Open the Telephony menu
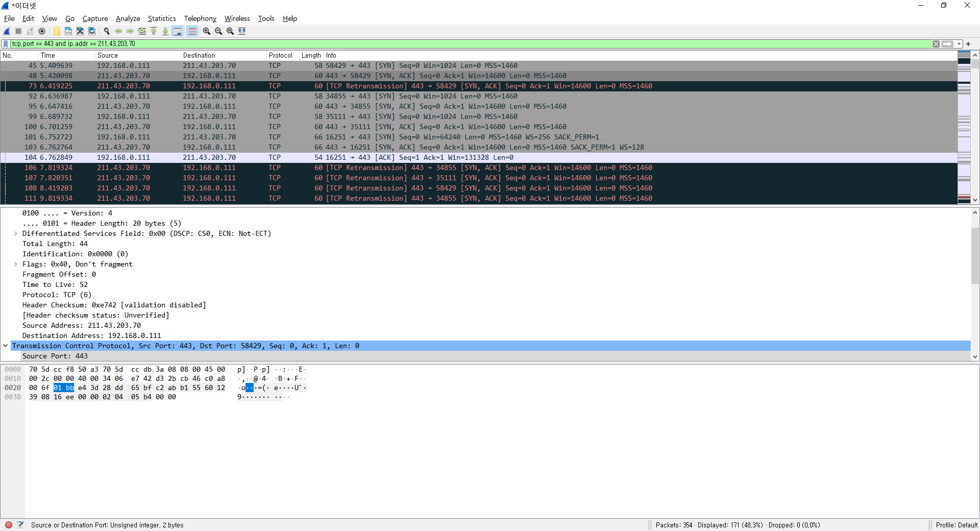Image resolution: width=980 pixels, height=531 pixels. (200, 18)
